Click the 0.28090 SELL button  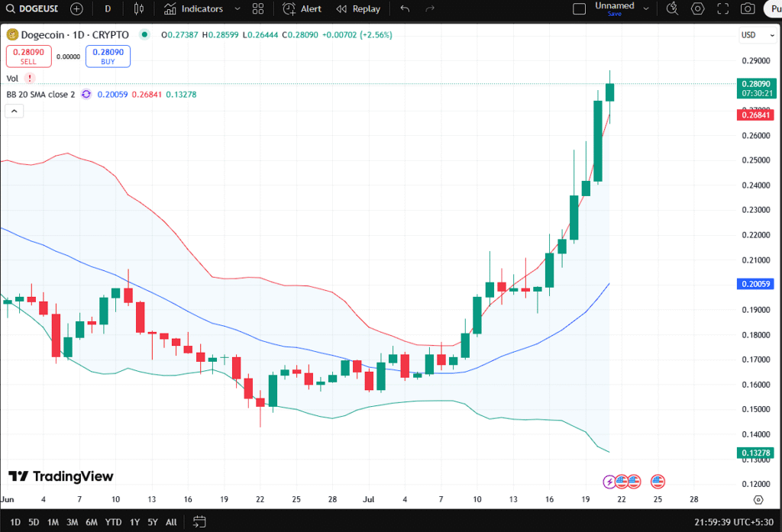(28, 56)
